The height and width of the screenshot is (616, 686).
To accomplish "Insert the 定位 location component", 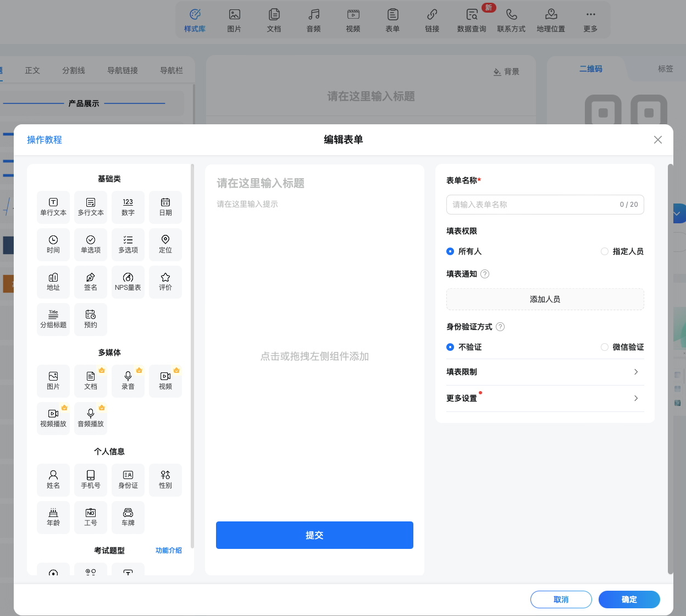I will pos(165,245).
